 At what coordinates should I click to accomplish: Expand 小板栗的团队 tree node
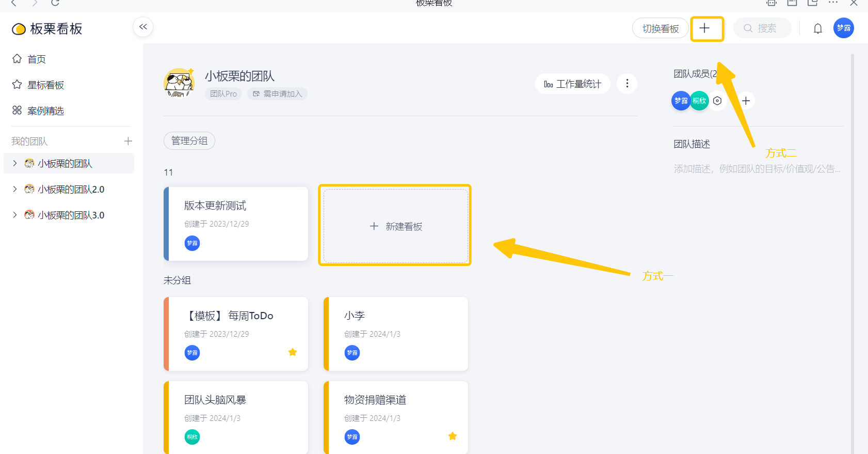click(15, 163)
